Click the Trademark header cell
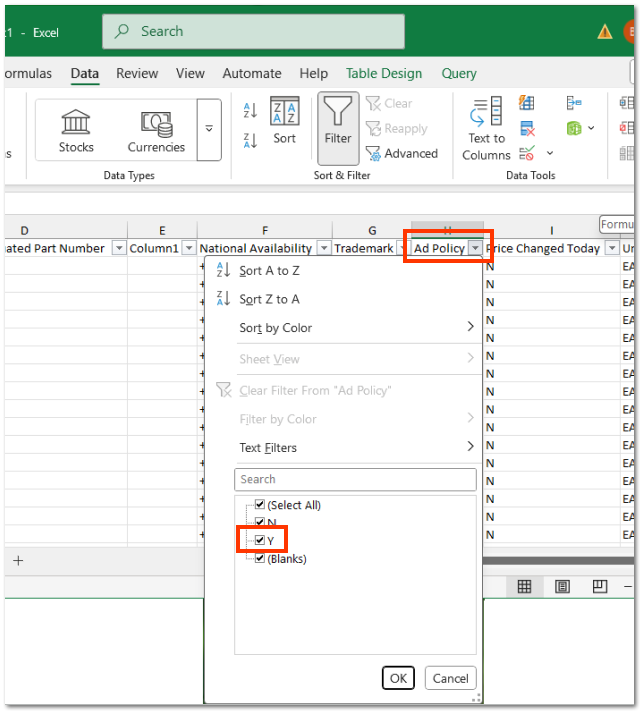The image size is (643, 714). (x=370, y=248)
